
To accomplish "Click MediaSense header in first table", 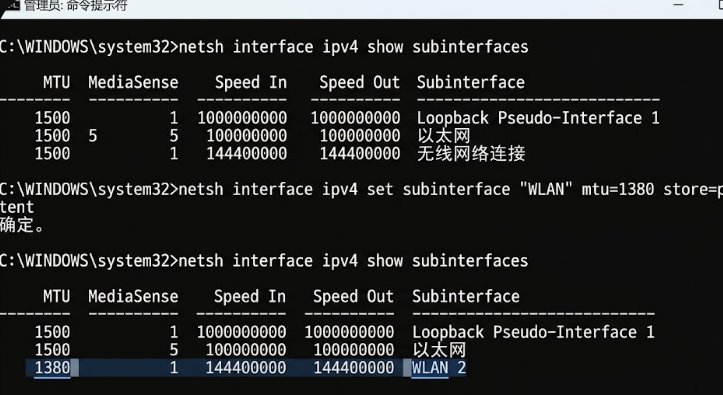I will pos(133,83).
